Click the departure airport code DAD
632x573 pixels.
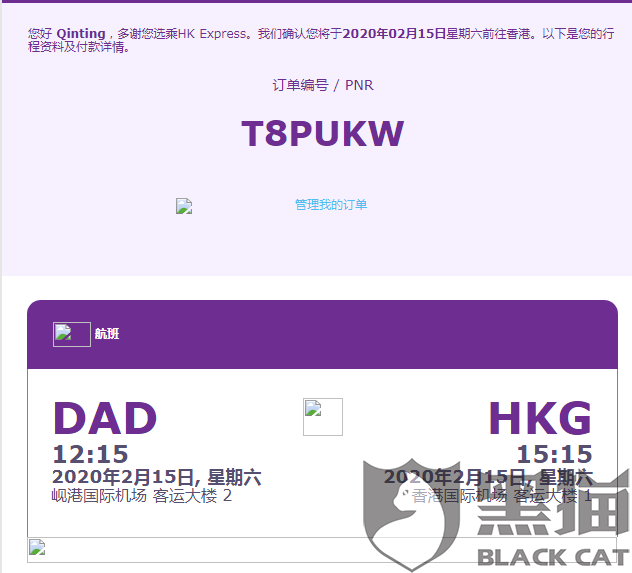tap(105, 418)
